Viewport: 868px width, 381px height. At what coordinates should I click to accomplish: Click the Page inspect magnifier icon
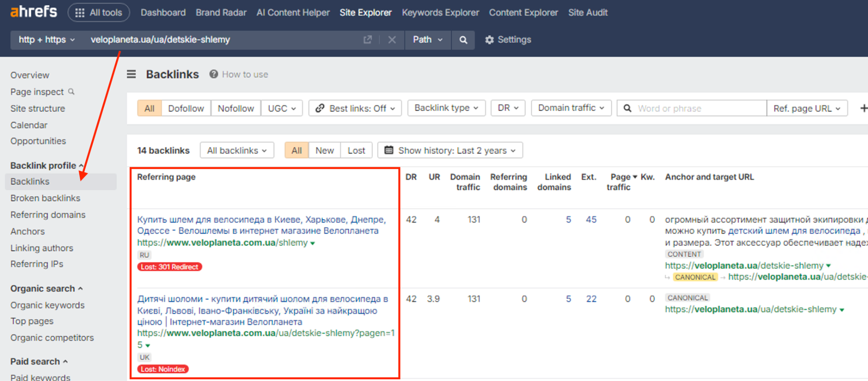pyautogui.click(x=71, y=92)
